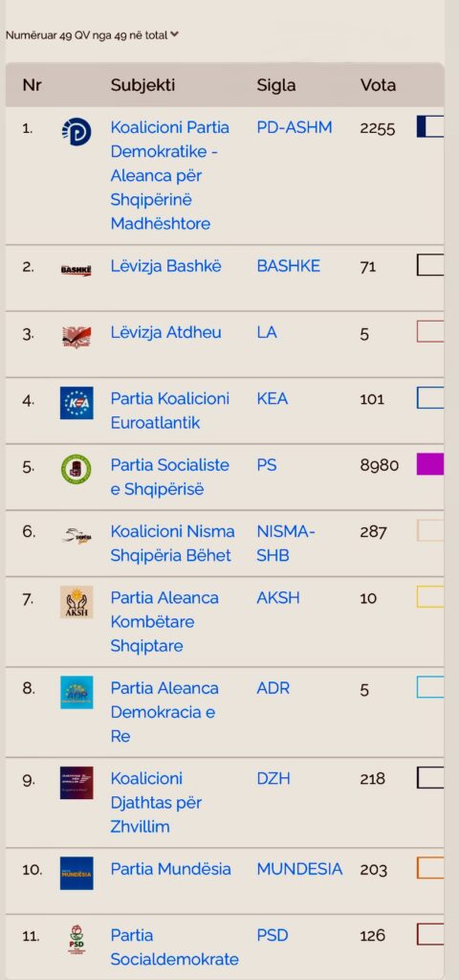Click the Vota column header
459x980 pixels.
tap(378, 85)
